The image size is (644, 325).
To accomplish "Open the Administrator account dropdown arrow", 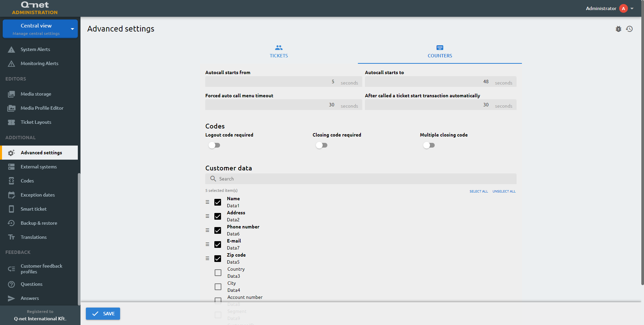I will tap(632, 9).
